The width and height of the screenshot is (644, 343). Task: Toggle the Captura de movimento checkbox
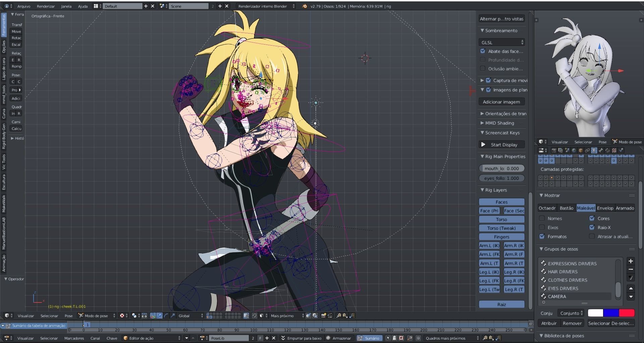[x=488, y=80]
